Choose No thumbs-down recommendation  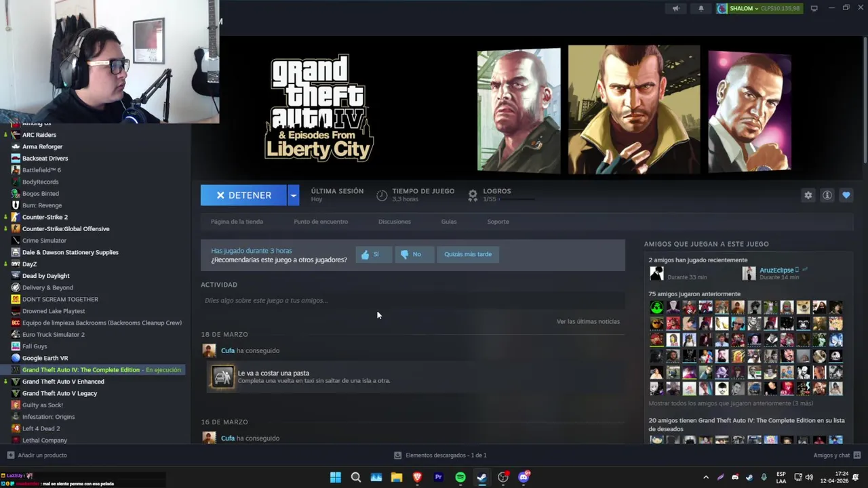[414, 254]
